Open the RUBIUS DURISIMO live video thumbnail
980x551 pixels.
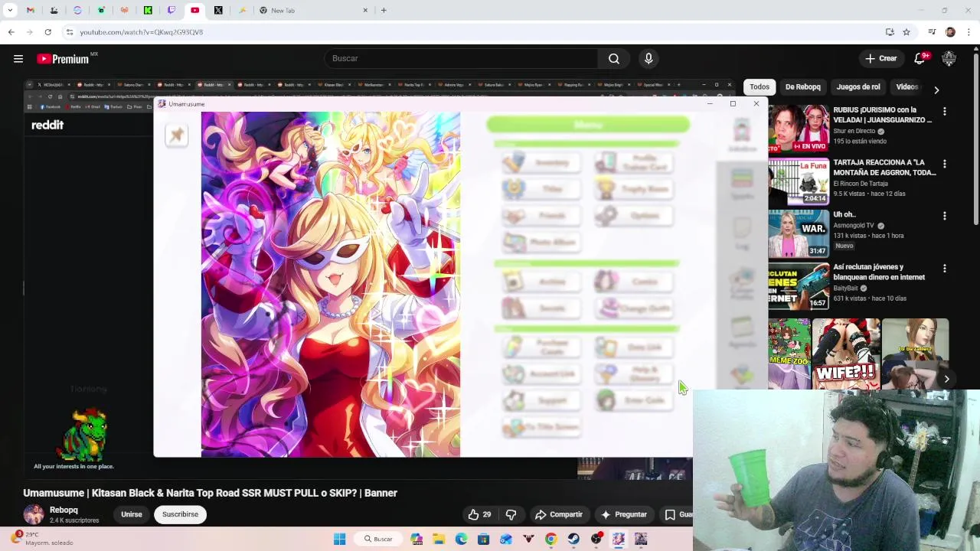coord(799,128)
